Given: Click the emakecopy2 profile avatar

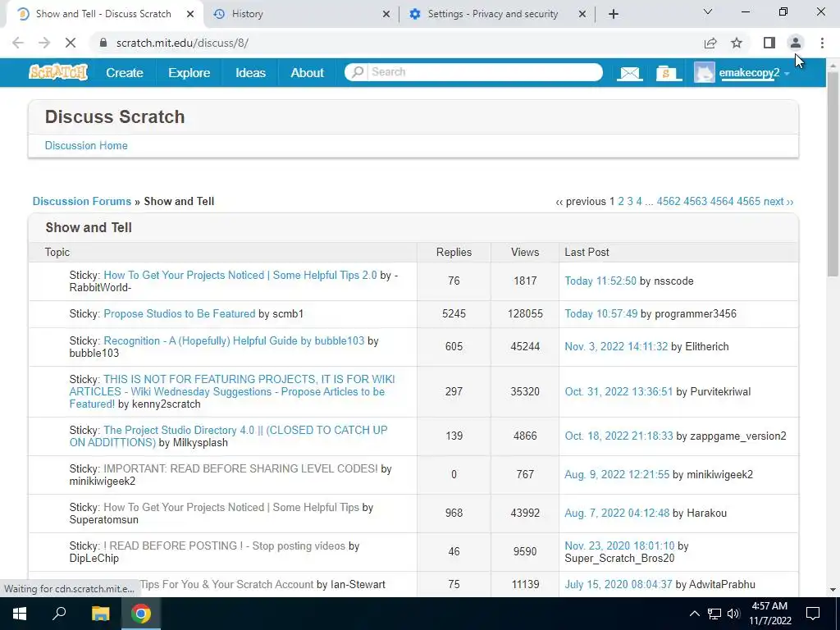Looking at the screenshot, I should pos(704,72).
